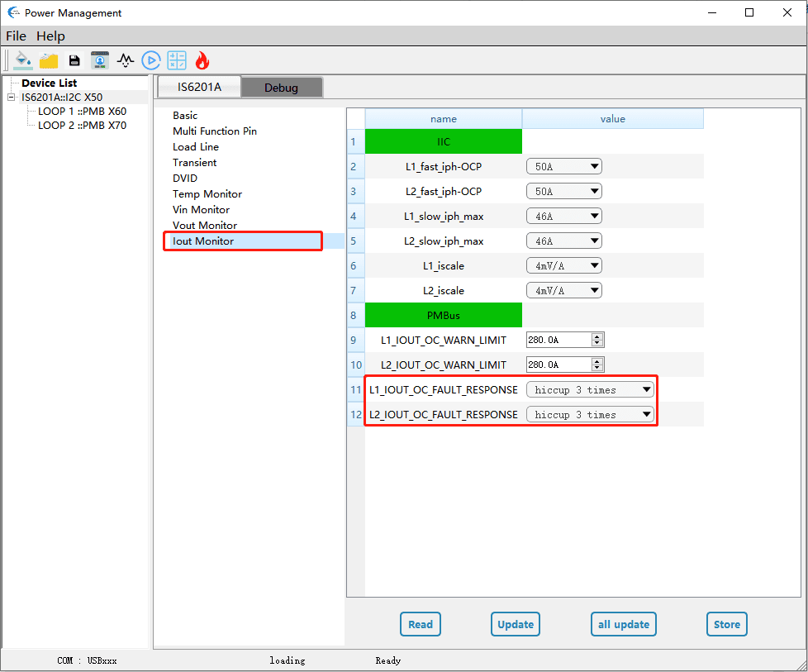808x672 pixels.
Task: Click the waveform monitor icon
Action: (x=126, y=60)
